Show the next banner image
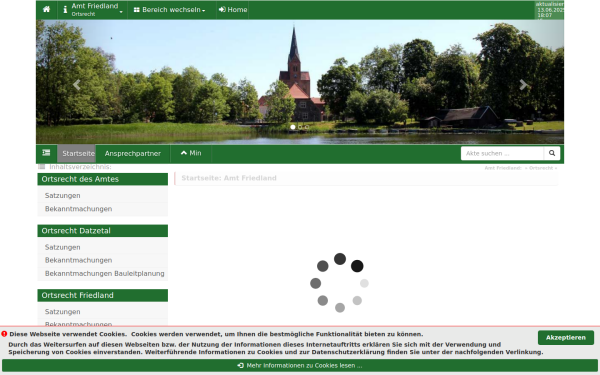The width and height of the screenshot is (600, 375). (x=523, y=85)
